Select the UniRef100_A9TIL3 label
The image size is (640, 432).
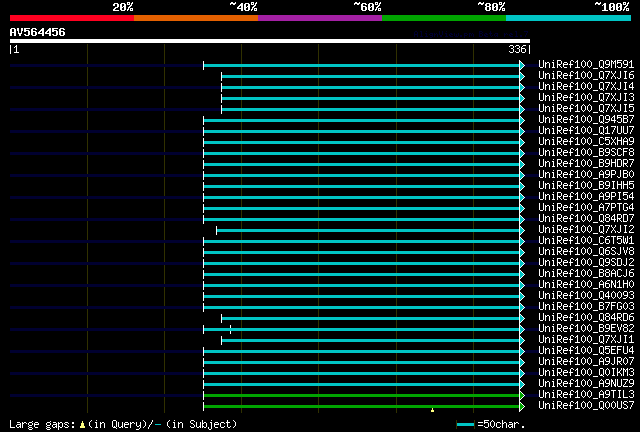(x=586, y=395)
